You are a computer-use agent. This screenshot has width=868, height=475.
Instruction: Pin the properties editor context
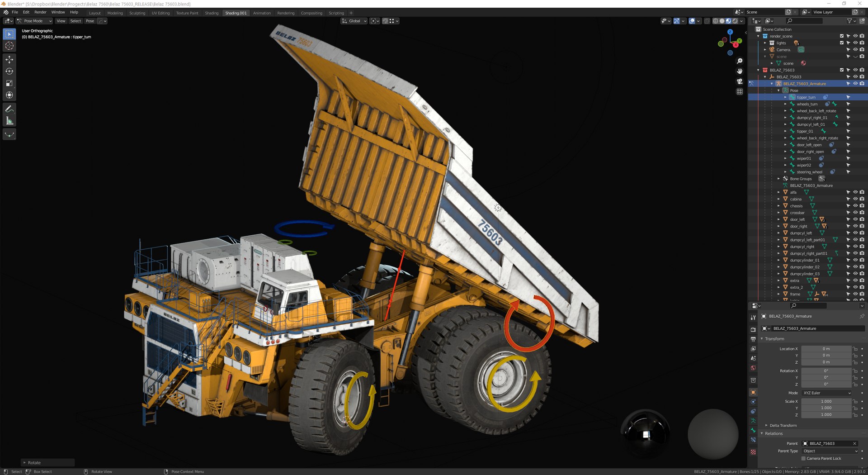point(862,316)
